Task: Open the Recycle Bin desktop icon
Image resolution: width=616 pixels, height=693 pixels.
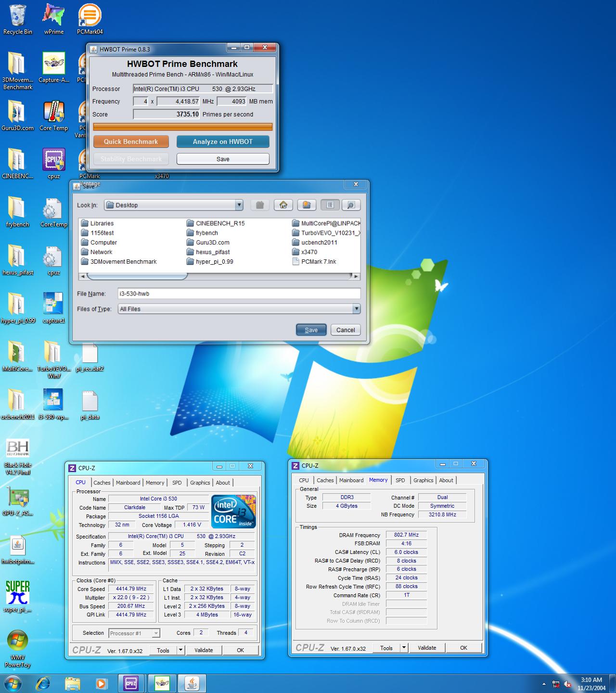Action: click(x=18, y=19)
